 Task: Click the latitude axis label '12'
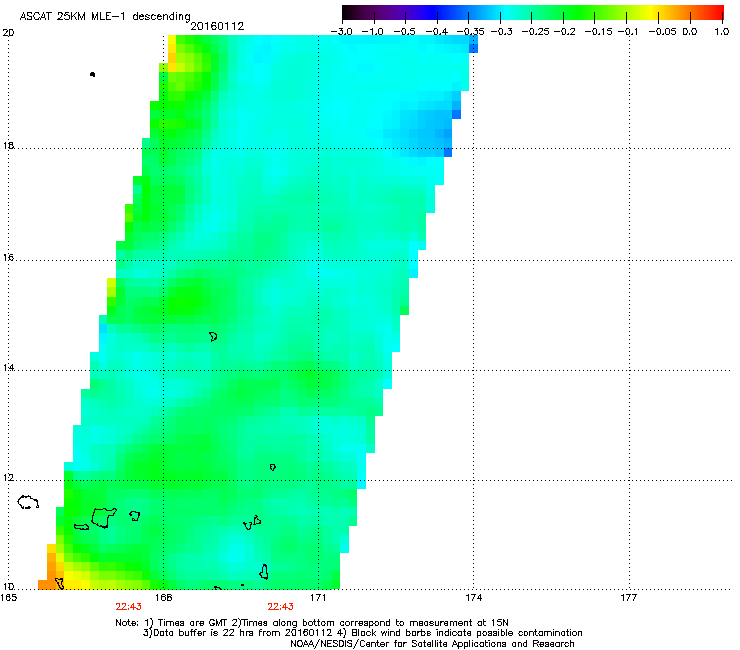8,478
